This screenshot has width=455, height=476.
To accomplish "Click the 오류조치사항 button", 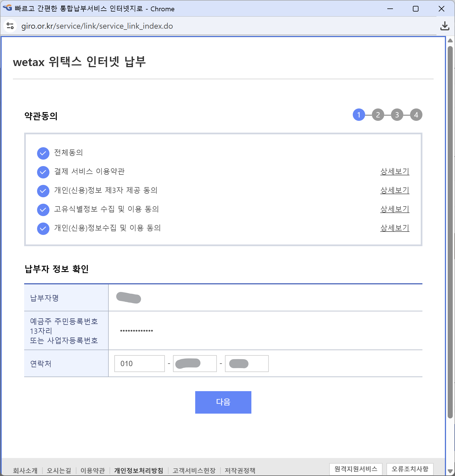I will coord(410,469).
